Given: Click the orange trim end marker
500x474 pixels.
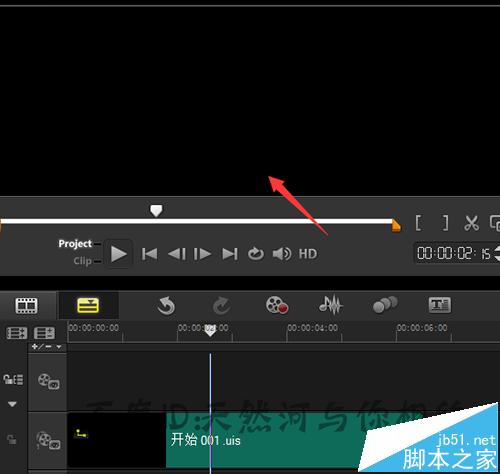Looking at the screenshot, I should (396, 225).
